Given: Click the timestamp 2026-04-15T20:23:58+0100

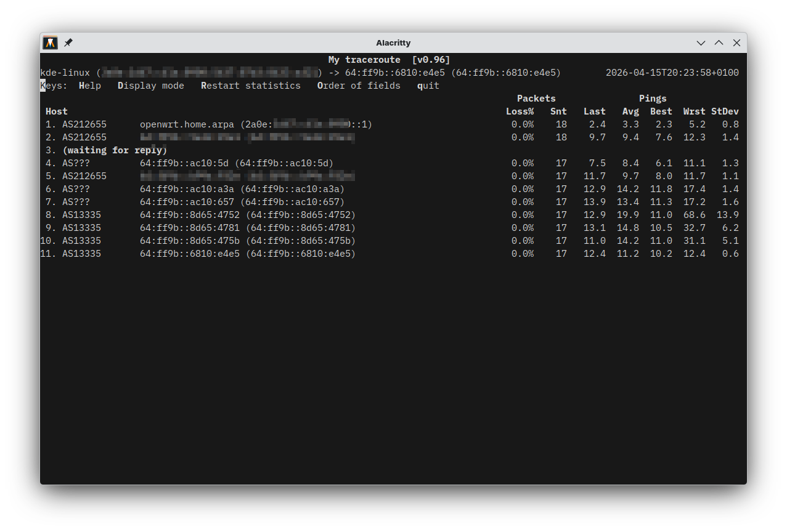Looking at the screenshot, I should (672, 73).
